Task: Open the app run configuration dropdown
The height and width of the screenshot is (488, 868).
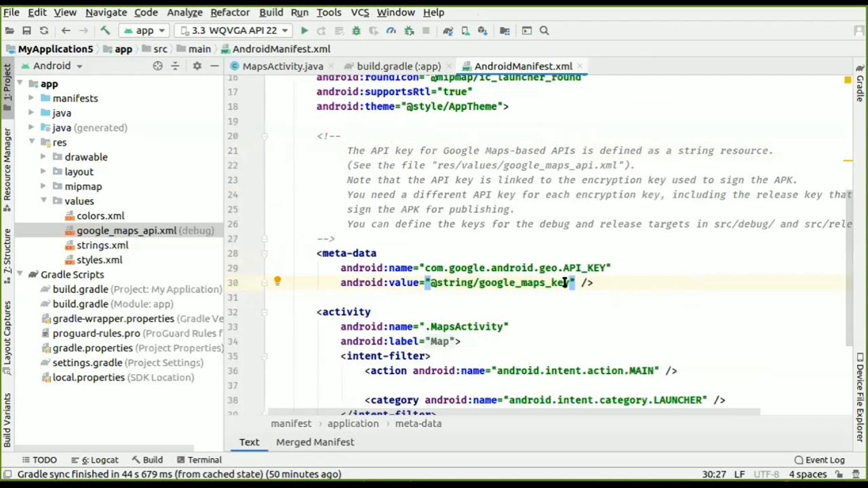Action: point(144,30)
